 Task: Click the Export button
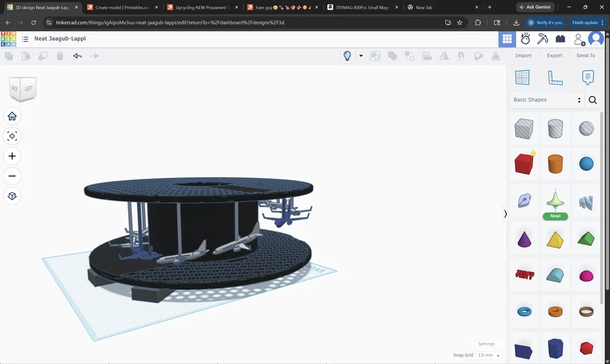(x=554, y=55)
